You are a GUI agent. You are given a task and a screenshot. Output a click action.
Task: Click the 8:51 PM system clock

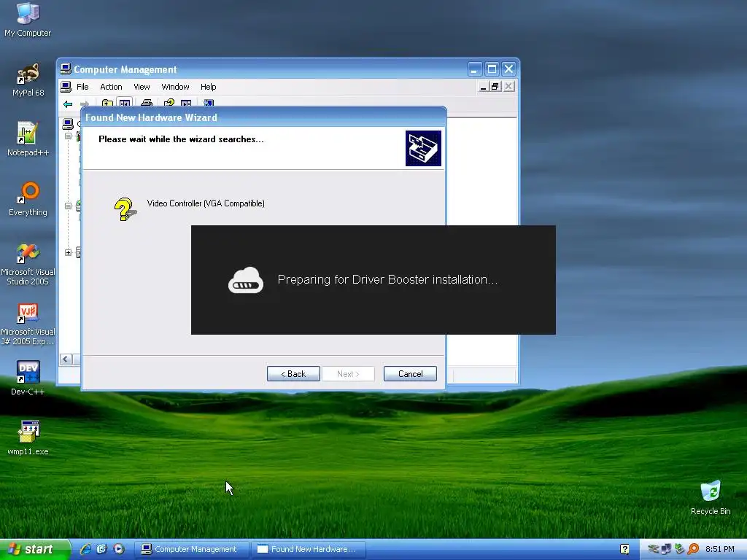click(x=719, y=549)
